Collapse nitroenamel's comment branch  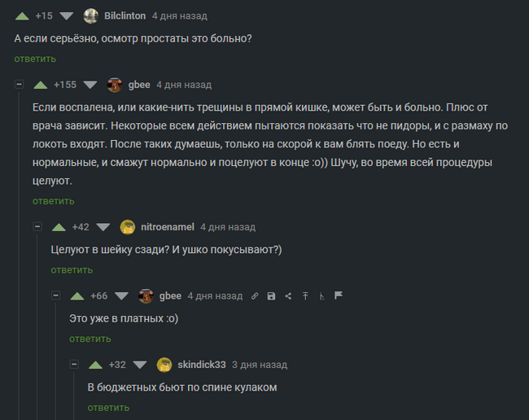coord(37,227)
